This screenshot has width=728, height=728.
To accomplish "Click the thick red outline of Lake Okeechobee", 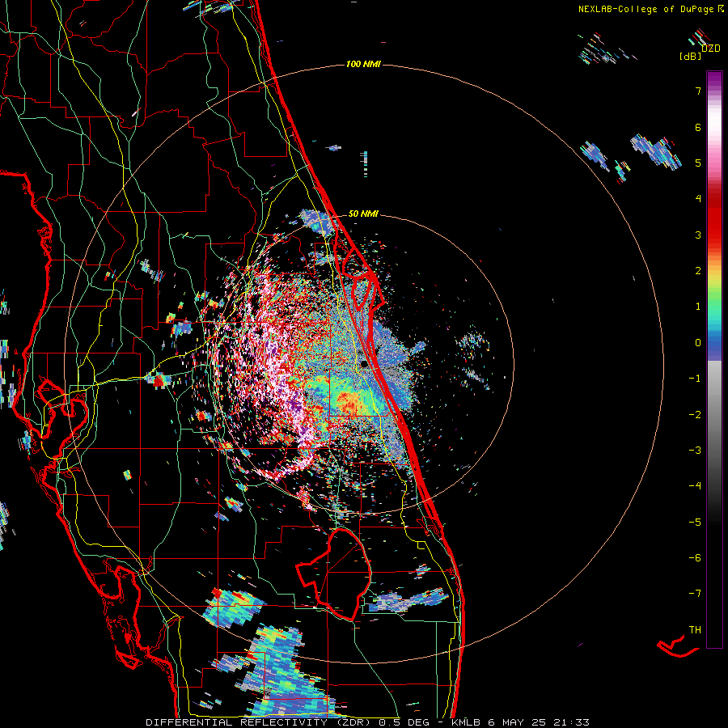I will click(336, 574).
